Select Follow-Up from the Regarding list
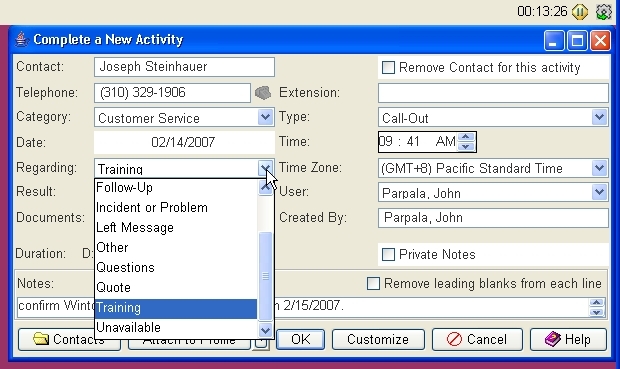Image resolution: width=620 pixels, height=369 pixels. (176, 187)
